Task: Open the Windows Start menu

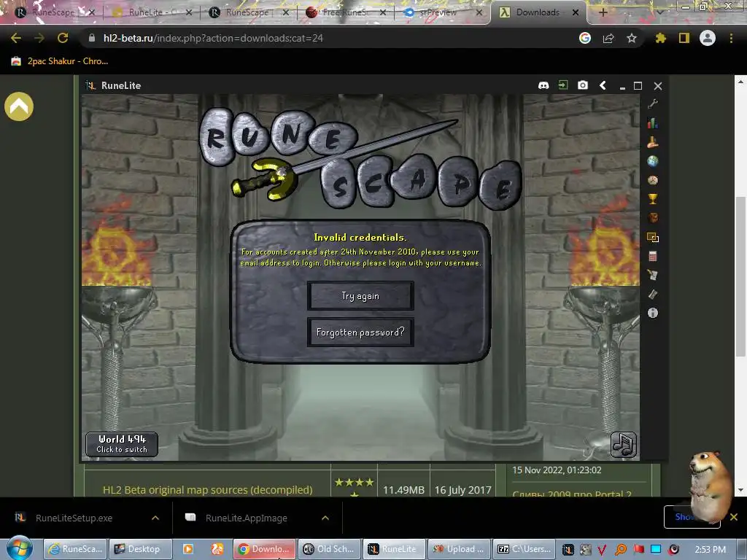Action: (x=19, y=548)
